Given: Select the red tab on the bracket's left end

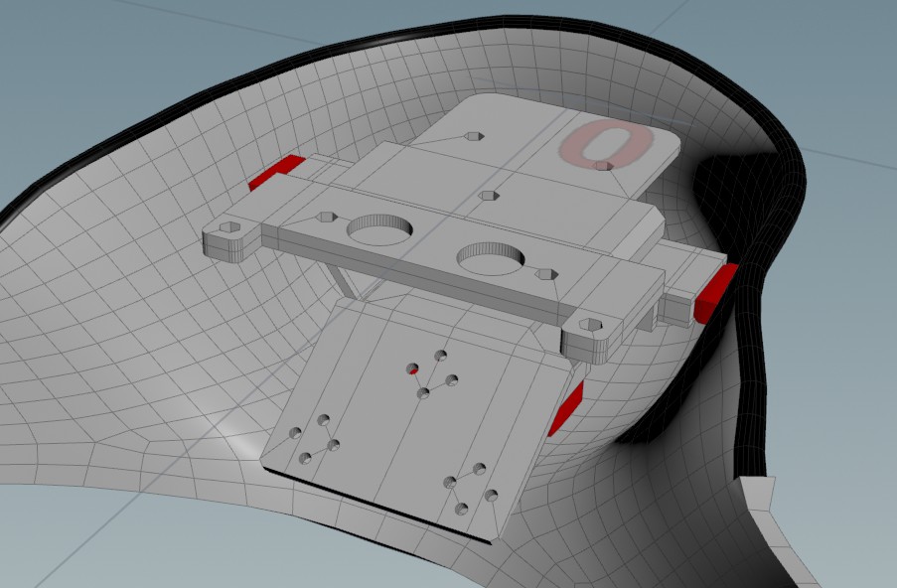Looking at the screenshot, I should click(x=276, y=173).
